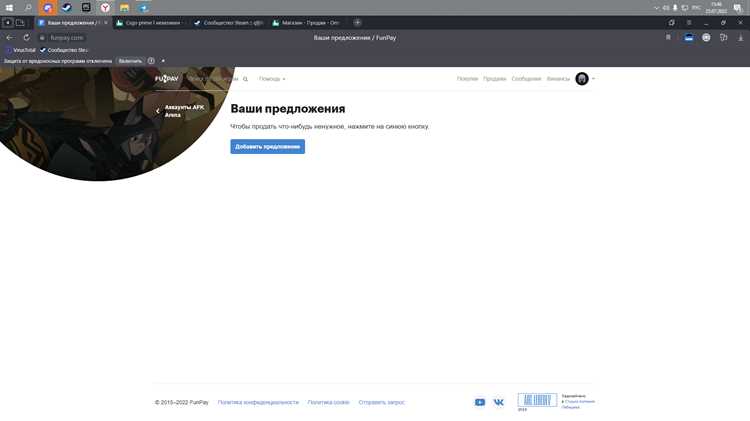Open the YouTube icon in footer
This screenshot has width=750, height=421.
[x=480, y=402]
